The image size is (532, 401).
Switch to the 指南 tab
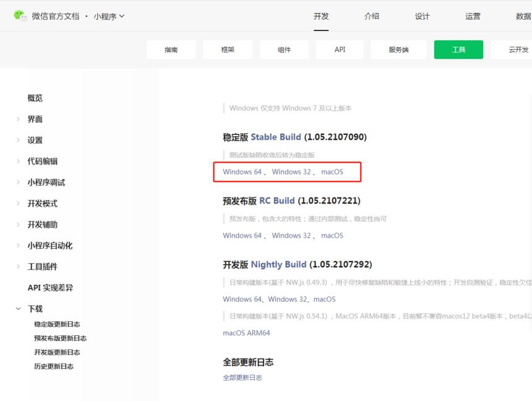pos(171,50)
